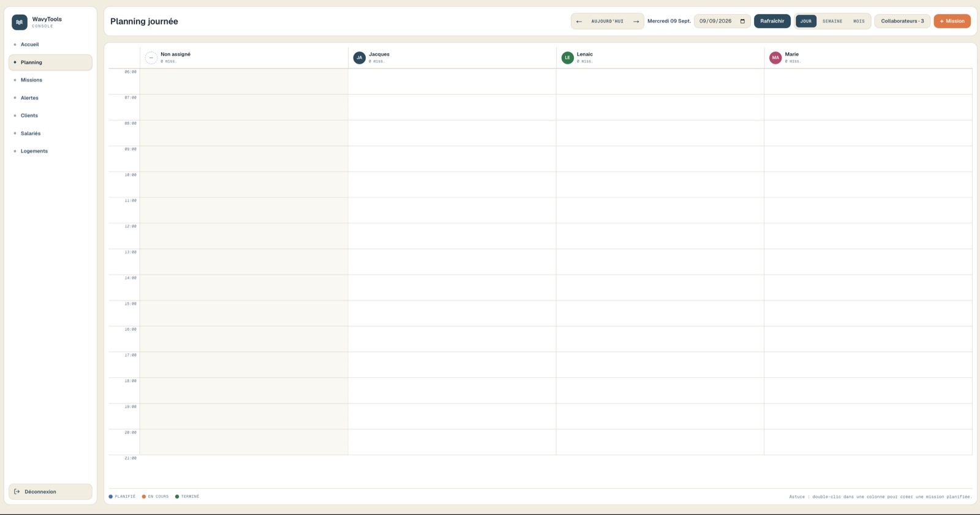This screenshot has height=515, width=980.
Task: Open the Collaborateurs · 3 filter
Action: pyautogui.click(x=902, y=21)
